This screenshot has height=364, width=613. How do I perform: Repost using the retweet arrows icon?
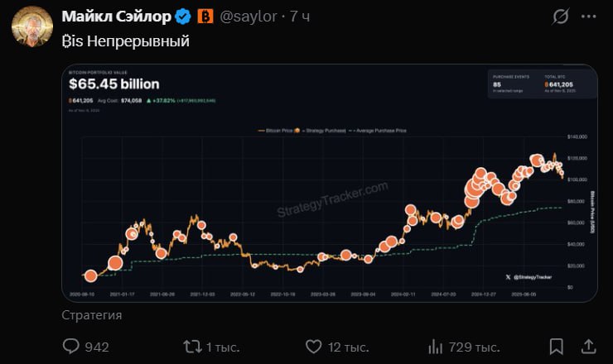pos(192,346)
